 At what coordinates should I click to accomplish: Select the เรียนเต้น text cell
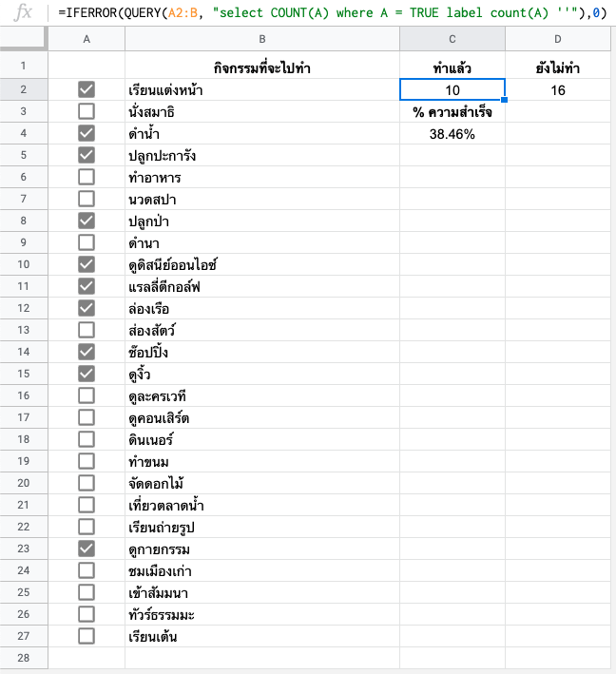(x=262, y=636)
